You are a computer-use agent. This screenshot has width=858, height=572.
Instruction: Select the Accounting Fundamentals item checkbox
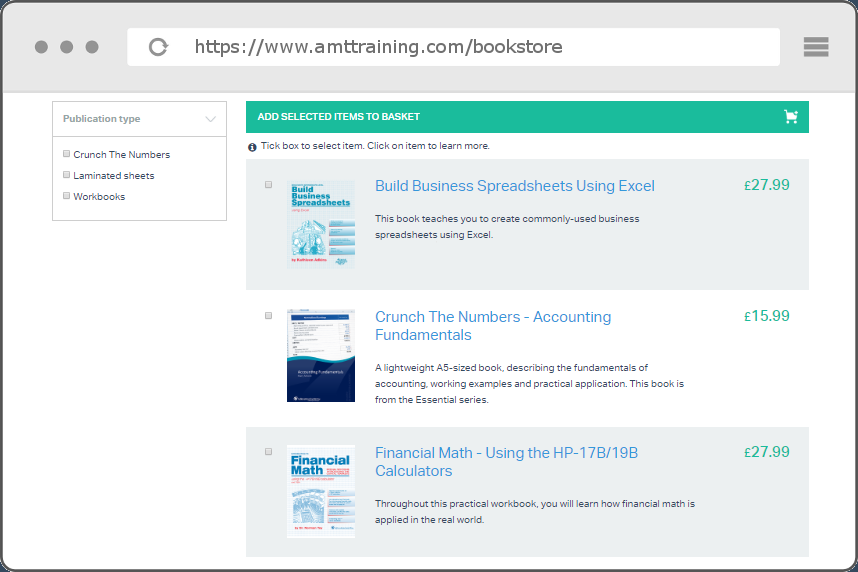268,316
